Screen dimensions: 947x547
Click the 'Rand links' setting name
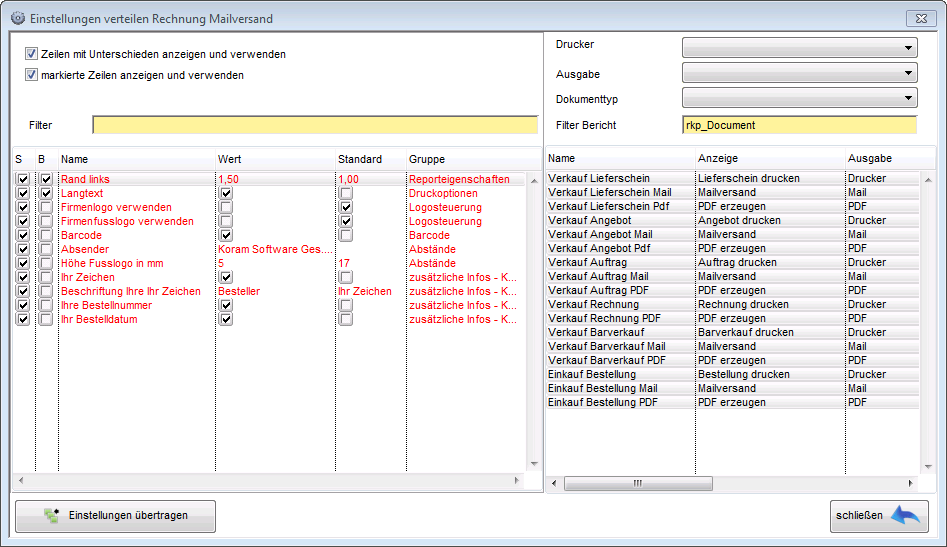pyautogui.click(x=85, y=179)
